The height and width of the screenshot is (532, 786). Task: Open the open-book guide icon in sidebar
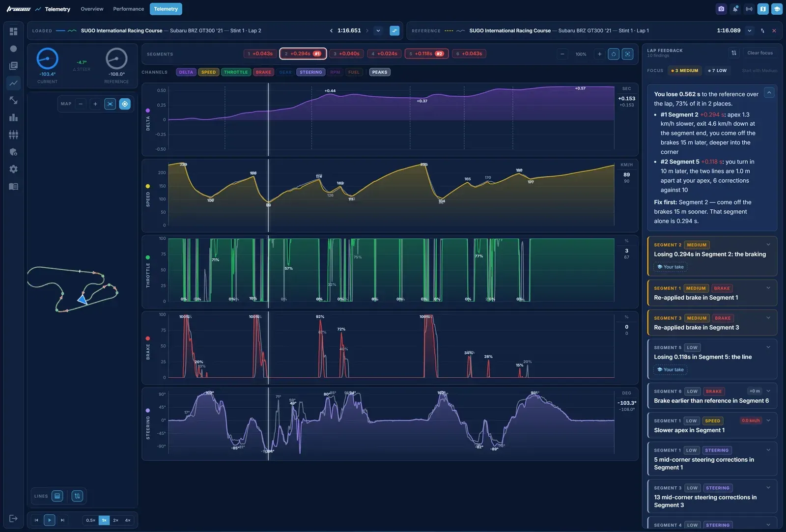(13, 186)
